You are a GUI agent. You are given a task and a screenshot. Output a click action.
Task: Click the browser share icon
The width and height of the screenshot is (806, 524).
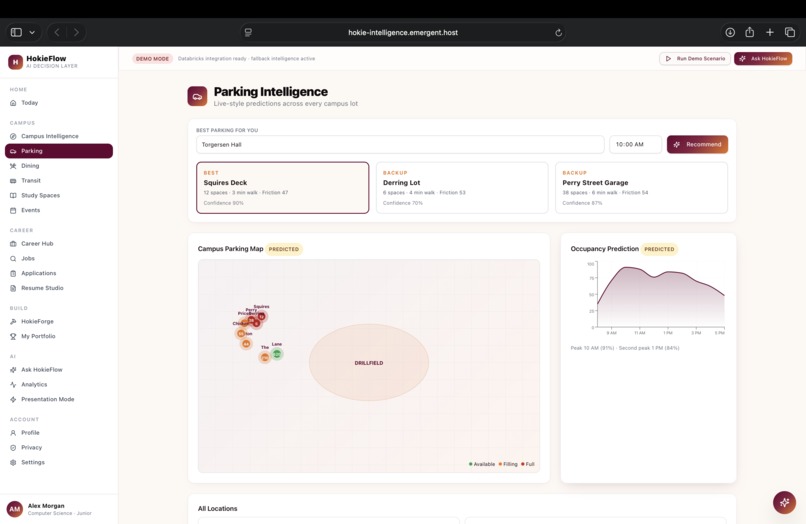pyautogui.click(x=749, y=32)
